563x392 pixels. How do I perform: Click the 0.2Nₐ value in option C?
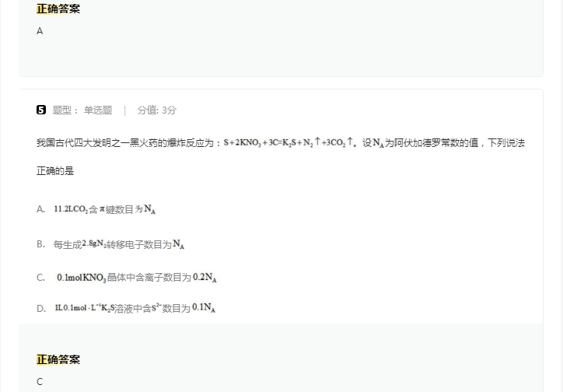coord(205,278)
